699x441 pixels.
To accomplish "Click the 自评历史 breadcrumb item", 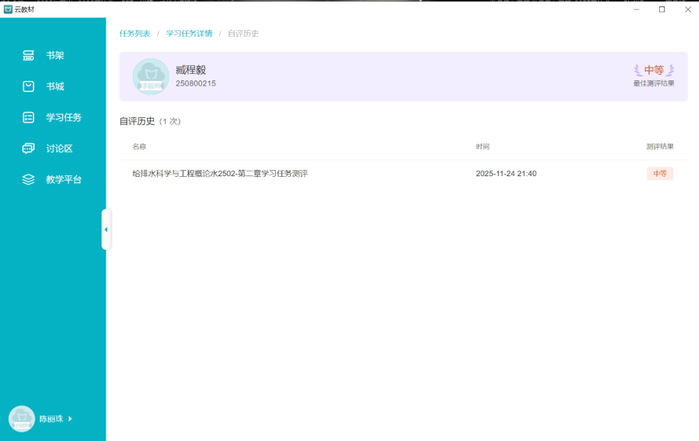I will point(243,33).
